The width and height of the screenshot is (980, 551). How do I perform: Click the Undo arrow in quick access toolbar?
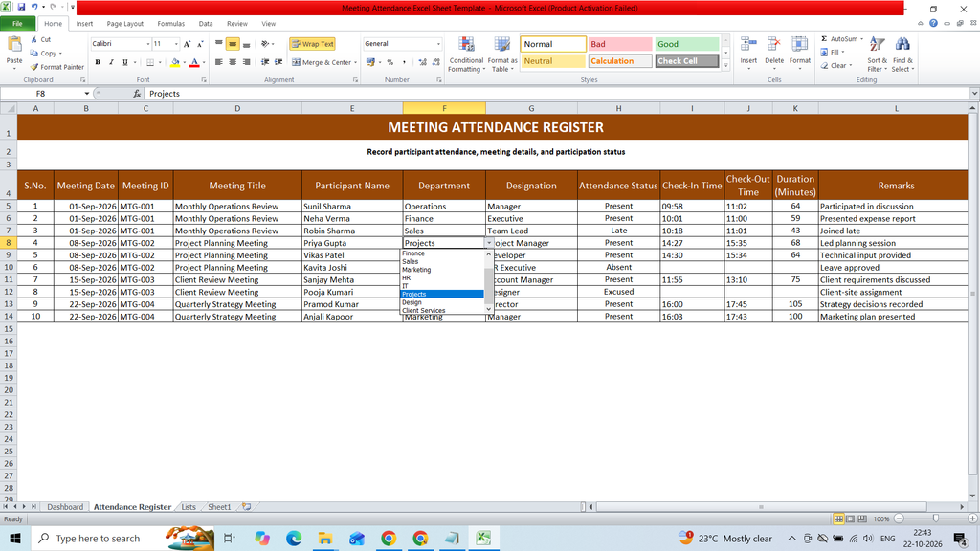34,7
